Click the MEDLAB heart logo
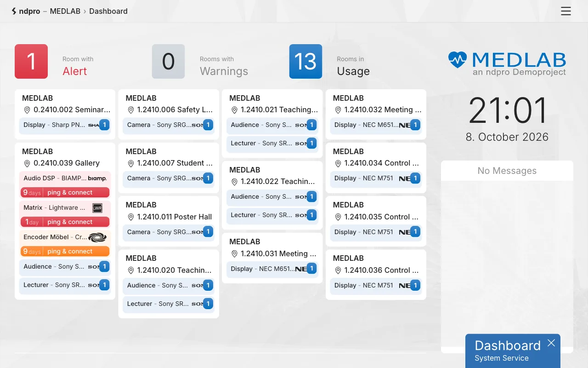 click(458, 60)
